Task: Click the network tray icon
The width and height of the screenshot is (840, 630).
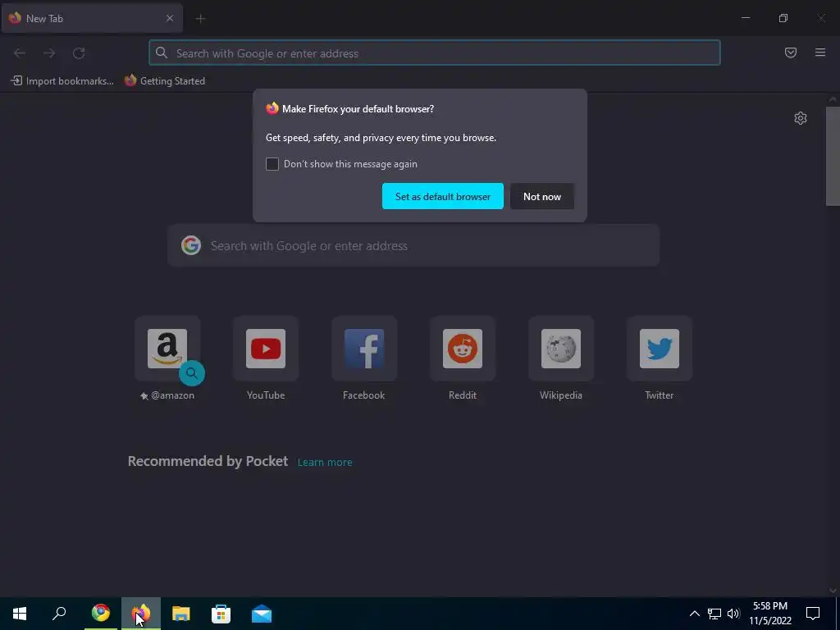Action: tap(714, 614)
